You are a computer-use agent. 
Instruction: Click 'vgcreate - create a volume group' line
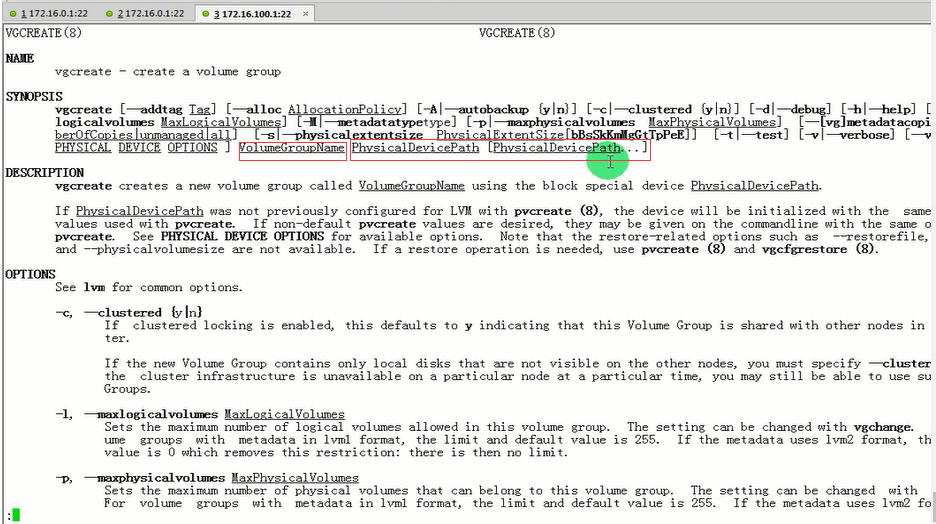point(168,72)
